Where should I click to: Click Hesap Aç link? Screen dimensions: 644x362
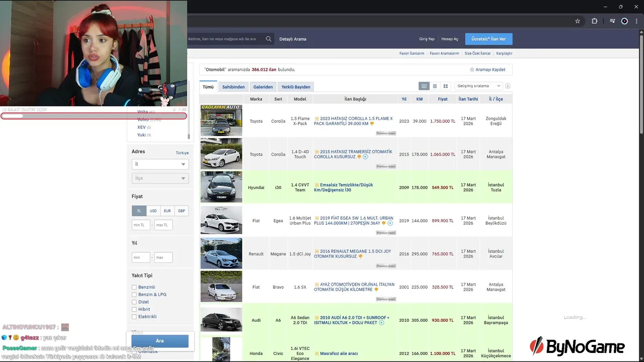[x=450, y=39]
